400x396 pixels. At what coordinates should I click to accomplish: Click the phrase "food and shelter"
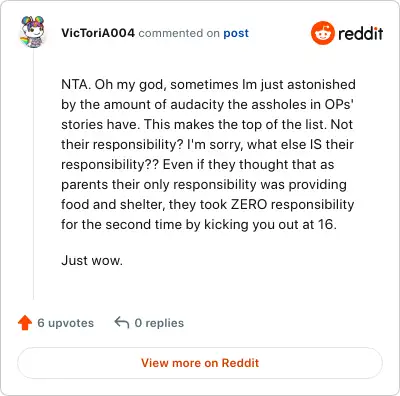pos(113,204)
